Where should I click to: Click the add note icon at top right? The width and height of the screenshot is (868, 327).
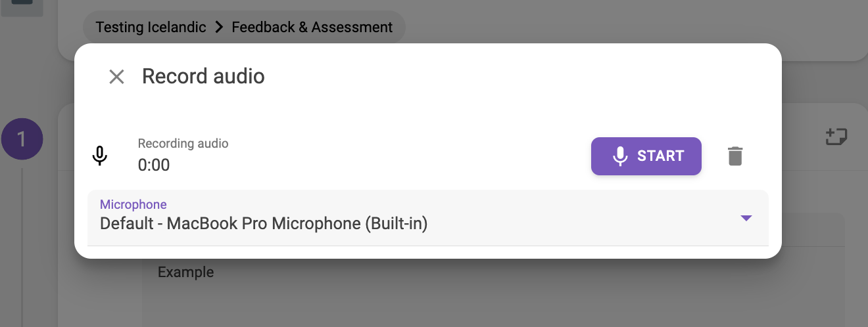pos(836,137)
